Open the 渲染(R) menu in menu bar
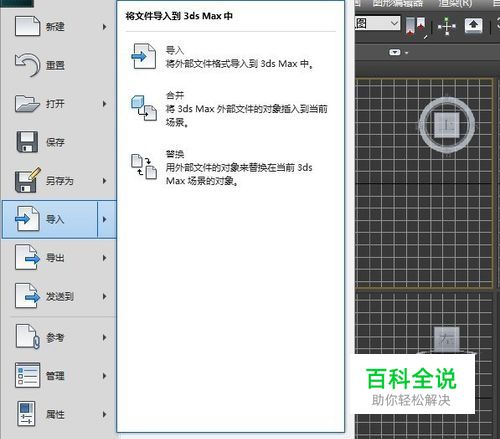The width and height of the screenshot is (500, 439). tap(455, 3)
